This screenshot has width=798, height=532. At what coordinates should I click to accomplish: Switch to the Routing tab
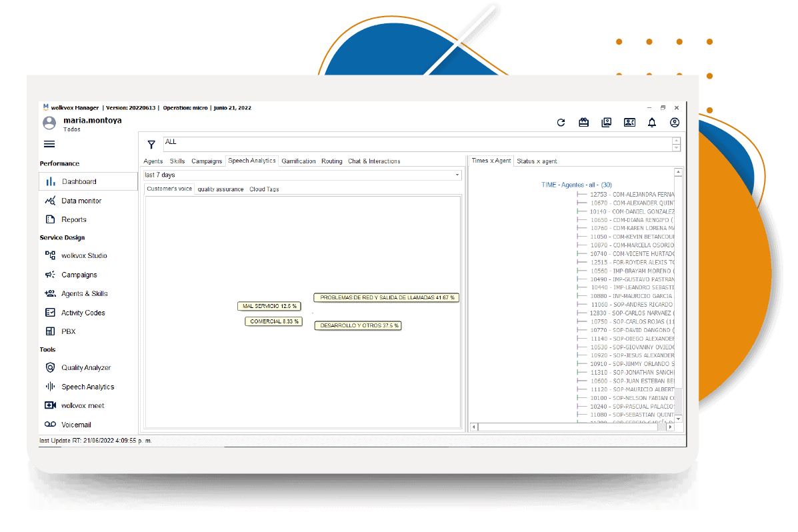click(x=332, y=161)
